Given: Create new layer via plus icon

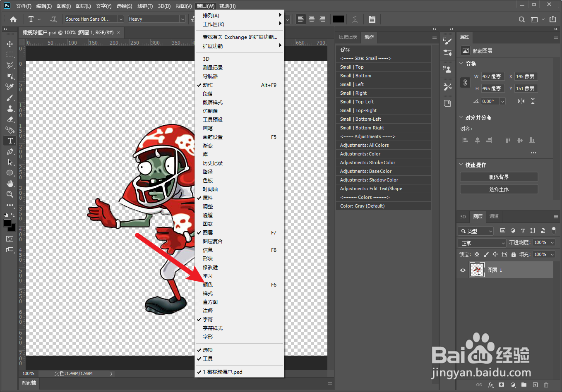Looking at the screenshot, I should coord(535,385).
